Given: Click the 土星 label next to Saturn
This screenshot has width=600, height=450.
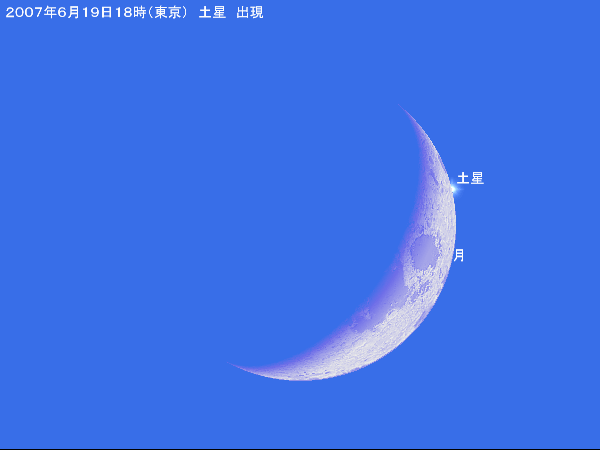Looking at the screenshot, I should [470, 178].
